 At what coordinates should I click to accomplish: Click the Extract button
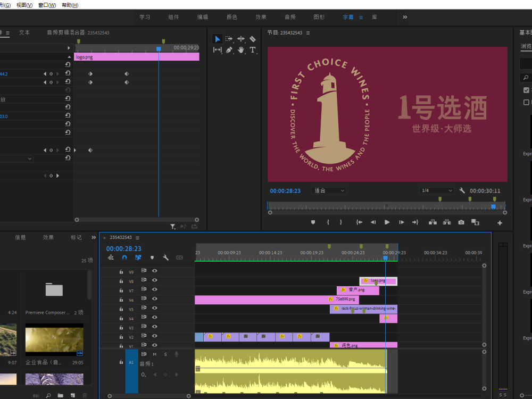pos(447,222)
